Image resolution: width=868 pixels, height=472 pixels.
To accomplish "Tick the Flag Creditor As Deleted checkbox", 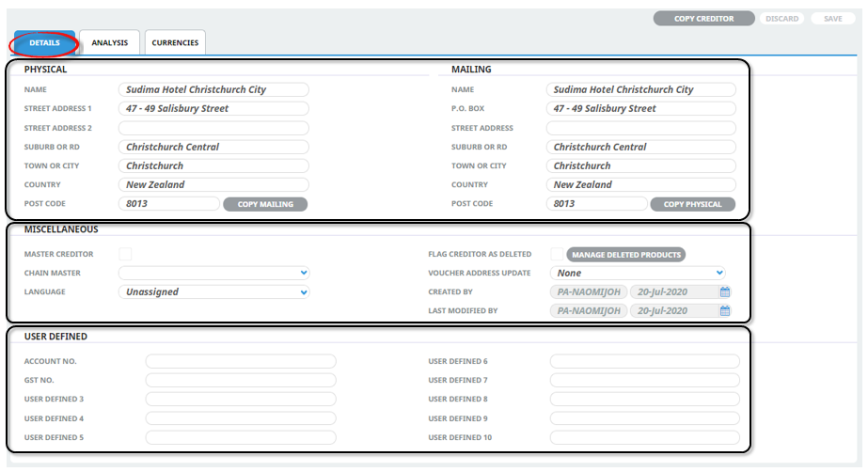I will tap(557, 254).
